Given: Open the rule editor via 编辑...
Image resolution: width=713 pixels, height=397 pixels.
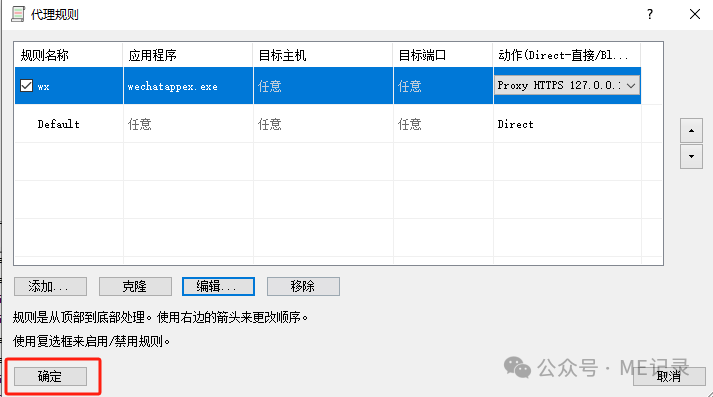Looking at the screenshot, I should (218, 286).
